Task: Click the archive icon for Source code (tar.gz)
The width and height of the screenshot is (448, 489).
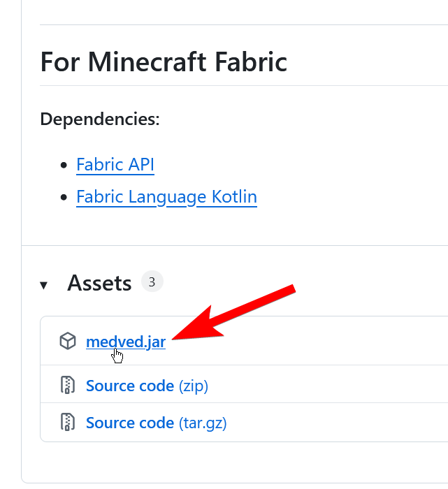Action: coord(67,422)
